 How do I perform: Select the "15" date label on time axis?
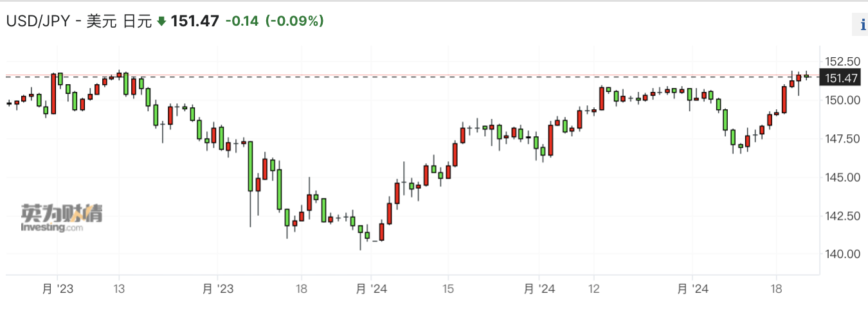(449, 289)
